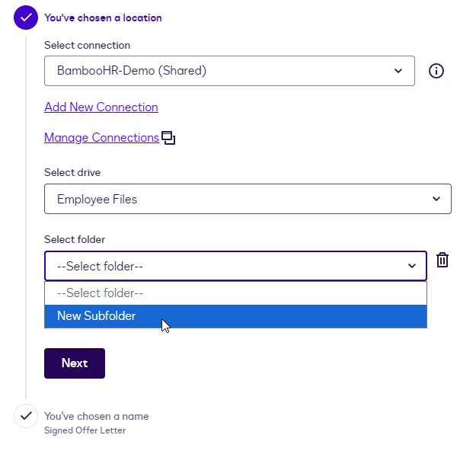476x467 pixels.
Task: Pick the --Select folder-- placeholder option
Action: pyautogui.click(x=101, y=293)
